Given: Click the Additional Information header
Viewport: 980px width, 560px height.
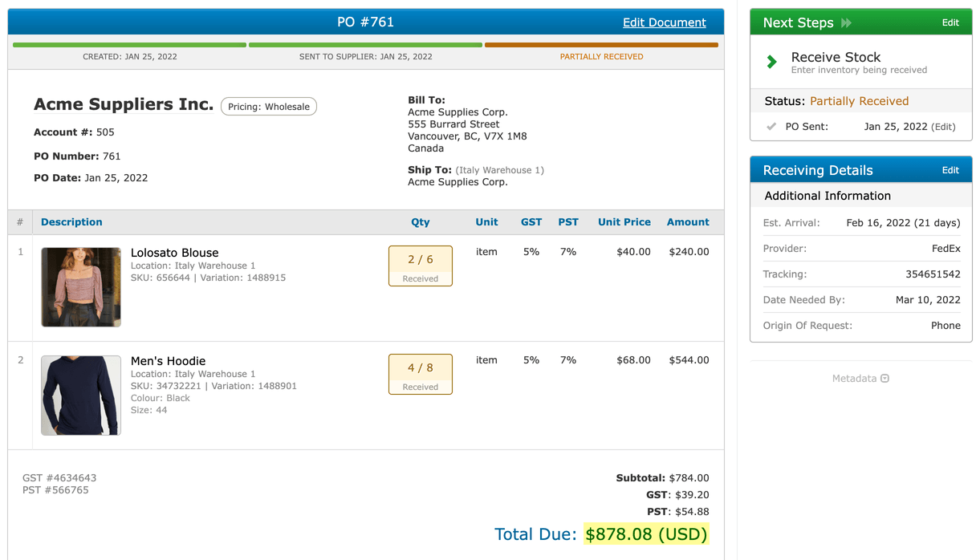Looking at the screenshot, I should 828,196.
